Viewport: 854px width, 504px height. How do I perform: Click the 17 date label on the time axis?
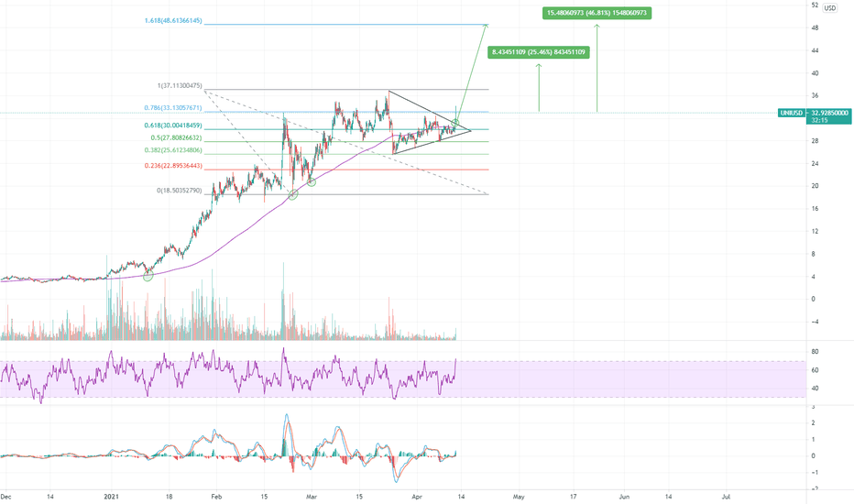pos(573,497)
